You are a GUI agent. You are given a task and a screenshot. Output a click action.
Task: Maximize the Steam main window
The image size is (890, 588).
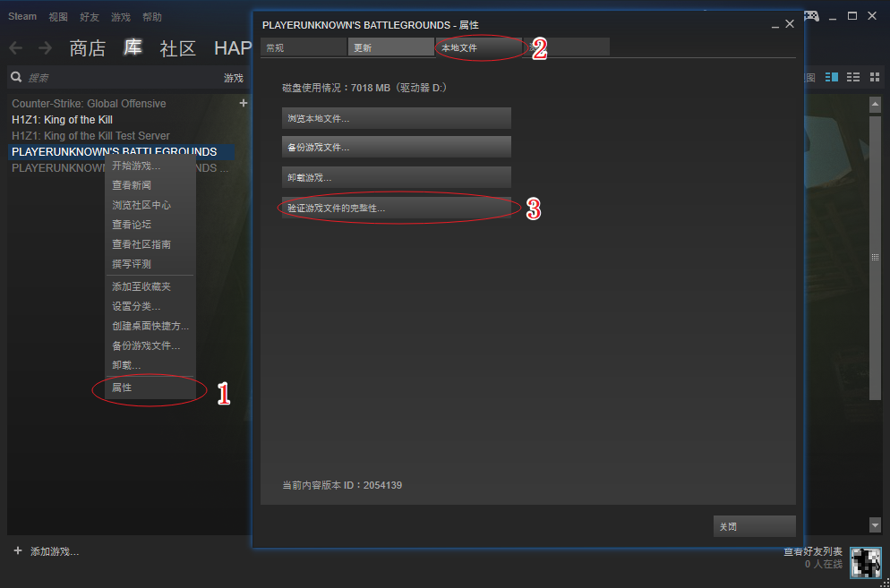click(x=852, y=16)
